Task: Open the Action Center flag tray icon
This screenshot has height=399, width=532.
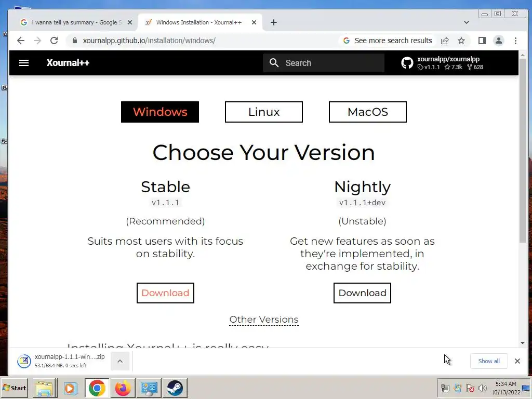Action: coord(470,388)
